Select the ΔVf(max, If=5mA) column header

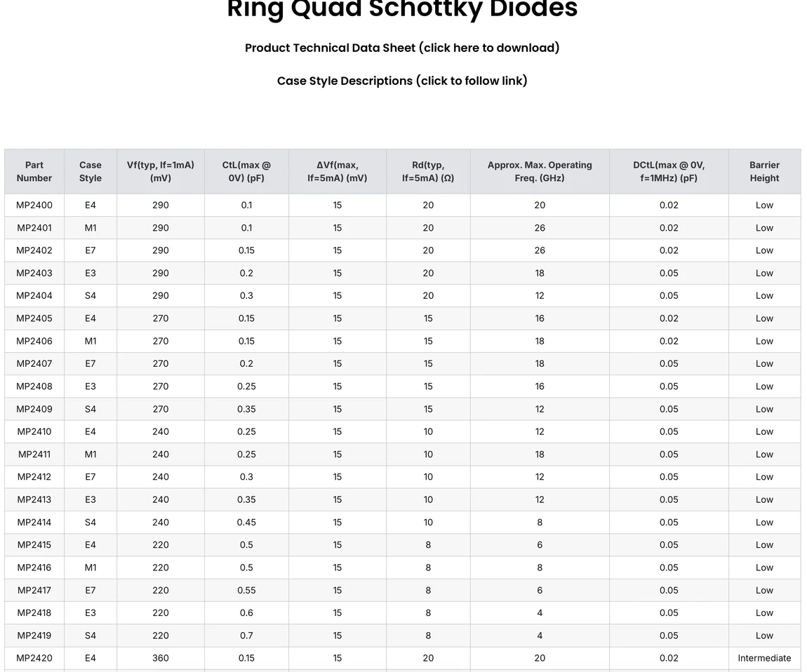tap(338, 171)
